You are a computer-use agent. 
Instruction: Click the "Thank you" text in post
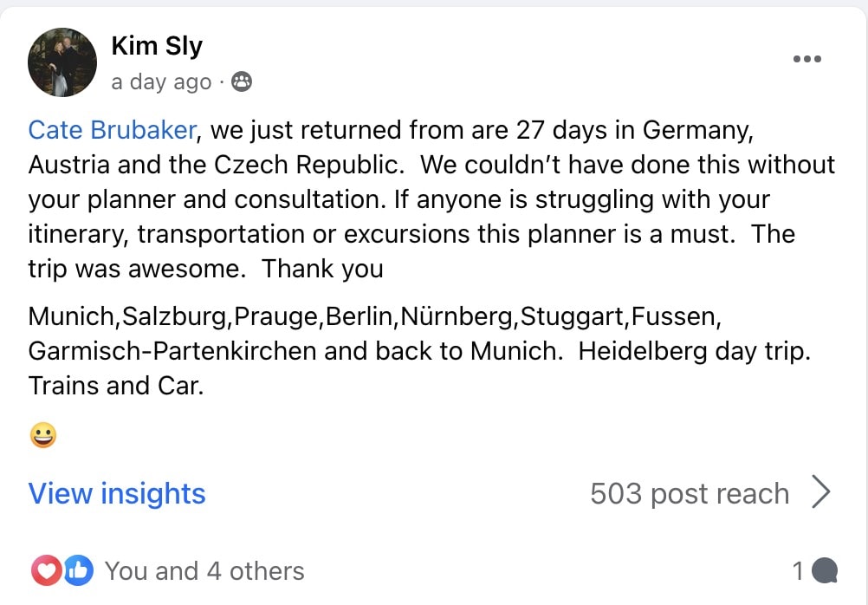click(322, 269)
